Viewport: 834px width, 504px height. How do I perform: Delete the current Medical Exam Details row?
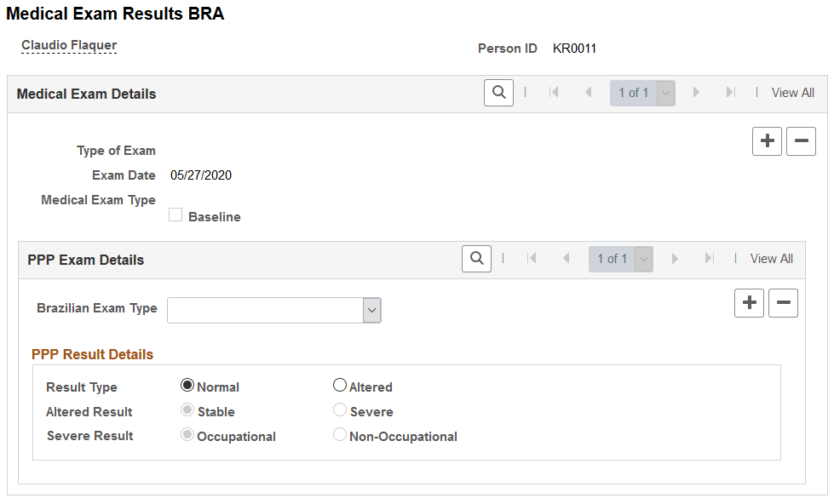point(800,140)
